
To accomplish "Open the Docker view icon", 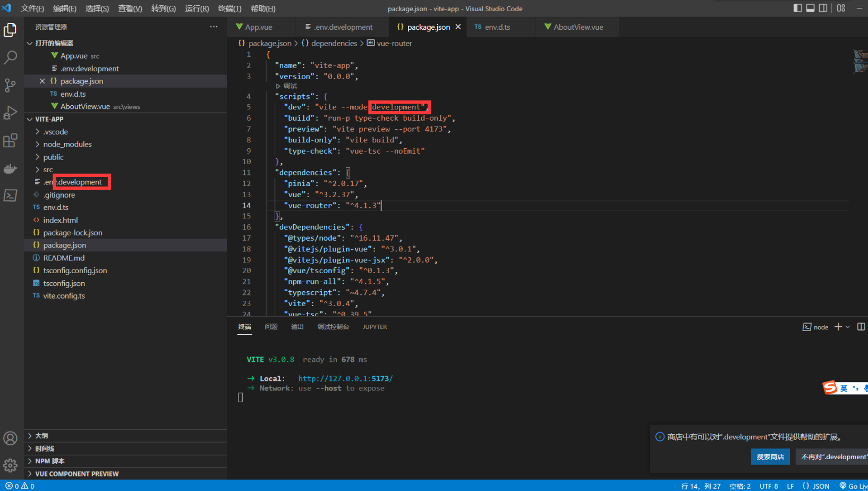I will click(x=10, y=168).
